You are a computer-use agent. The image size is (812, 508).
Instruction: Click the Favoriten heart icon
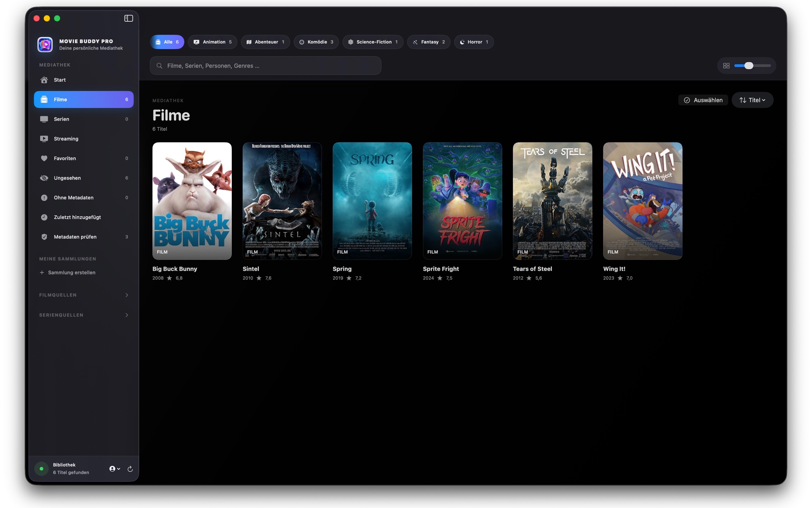(44, 158)
